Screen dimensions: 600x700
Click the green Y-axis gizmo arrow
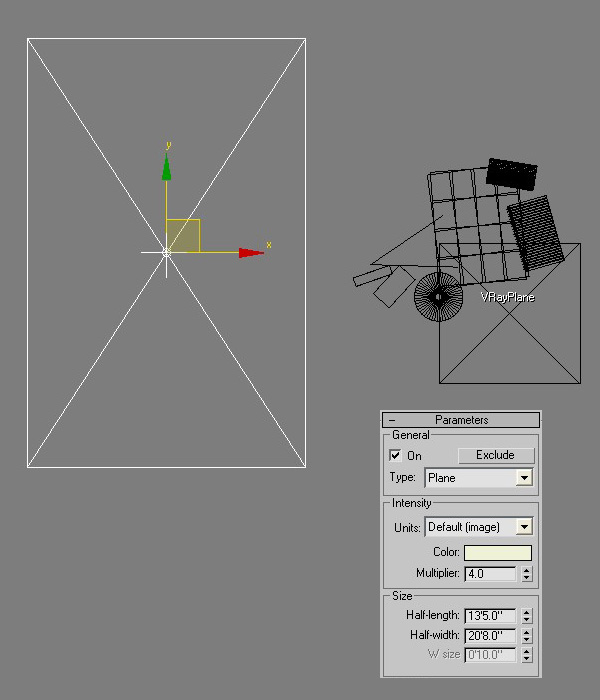166,169
